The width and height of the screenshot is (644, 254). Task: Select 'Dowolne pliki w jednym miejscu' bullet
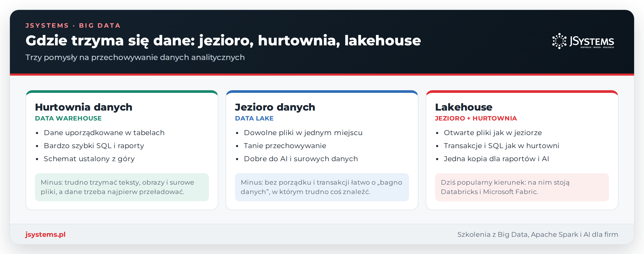303,133
